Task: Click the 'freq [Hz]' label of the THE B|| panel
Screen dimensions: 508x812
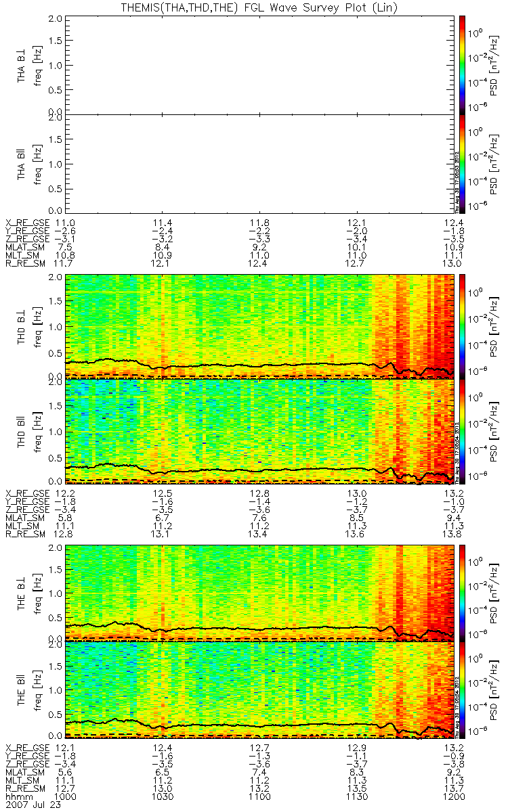Action: pos(40,690)
